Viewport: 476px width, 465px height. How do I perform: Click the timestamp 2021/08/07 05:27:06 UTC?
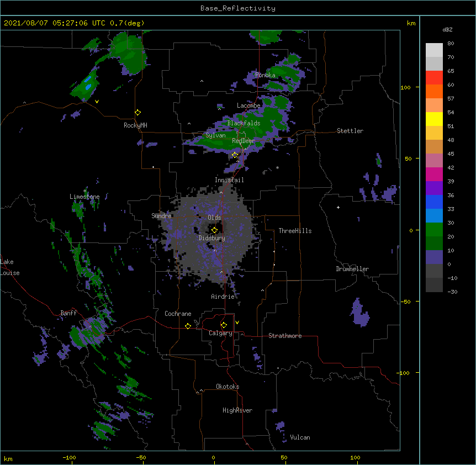(x=55, y=23)
